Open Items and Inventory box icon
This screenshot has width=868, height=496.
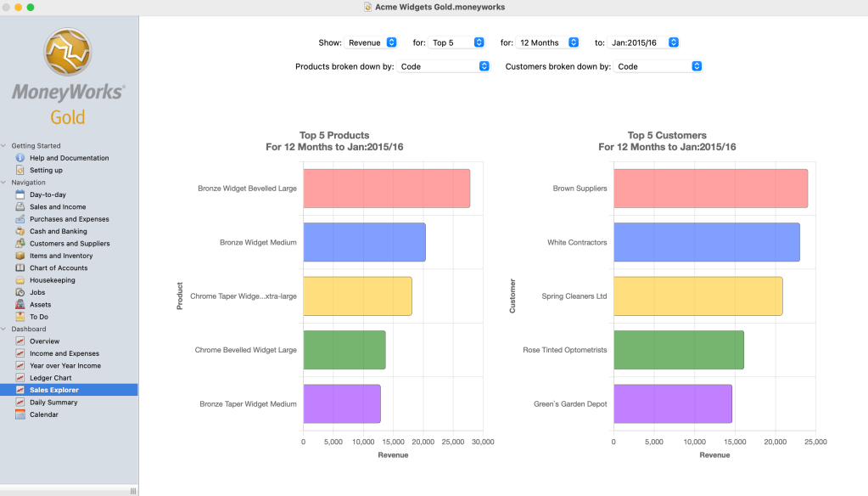pyautogui.click(x=21, y=256)
